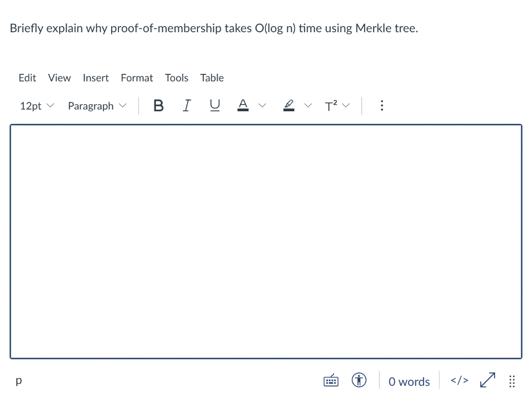
Task: Open the overflow options menu in toolbar
Action: [x=382, y=105]
